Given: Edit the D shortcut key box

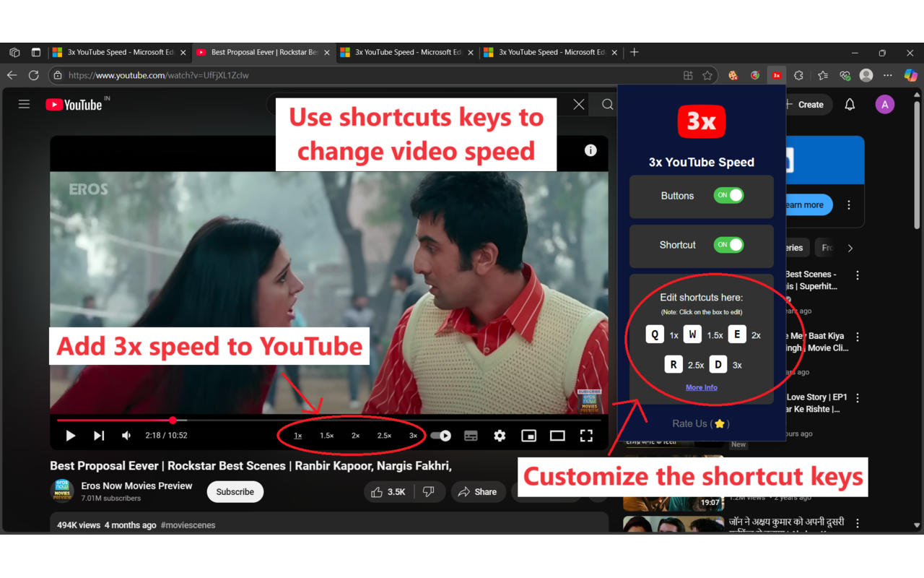Looking at the screenshot, I should [x=718, y=364].
